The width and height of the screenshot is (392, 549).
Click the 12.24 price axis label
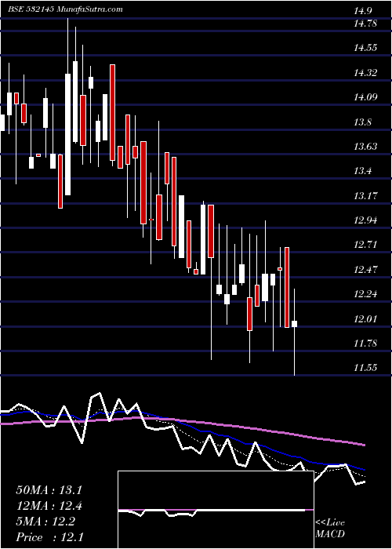click(365, 294)
